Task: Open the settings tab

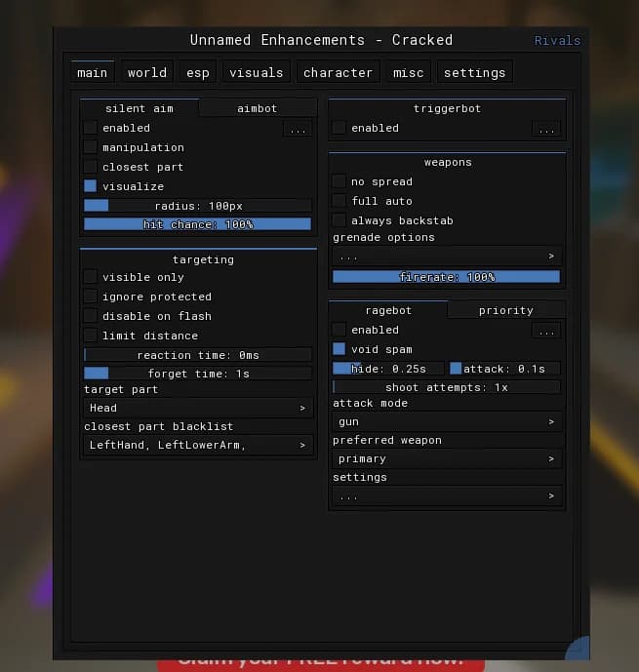Action: click(474, 72)
